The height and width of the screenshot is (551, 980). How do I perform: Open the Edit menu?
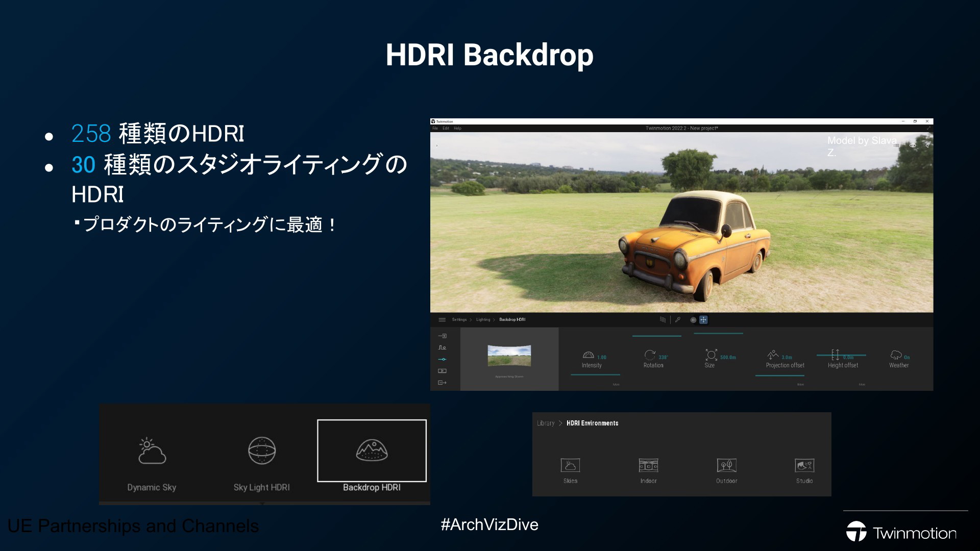click(x=446, y=129)
